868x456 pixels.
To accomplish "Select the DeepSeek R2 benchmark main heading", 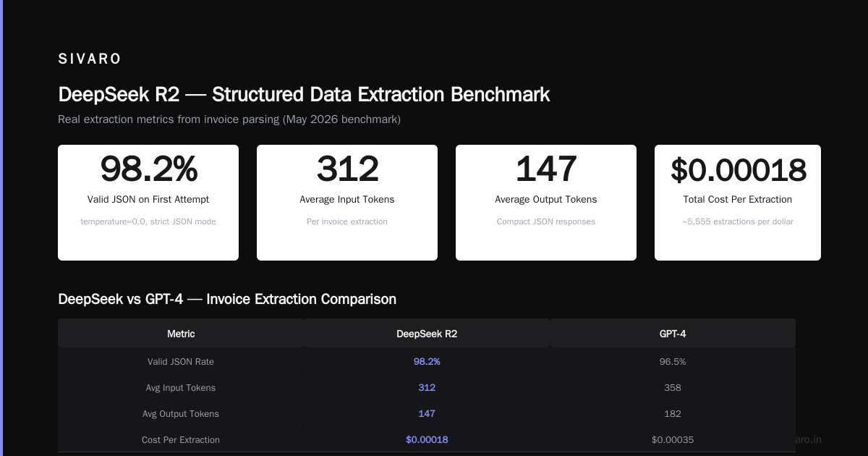I will [304, 95].
